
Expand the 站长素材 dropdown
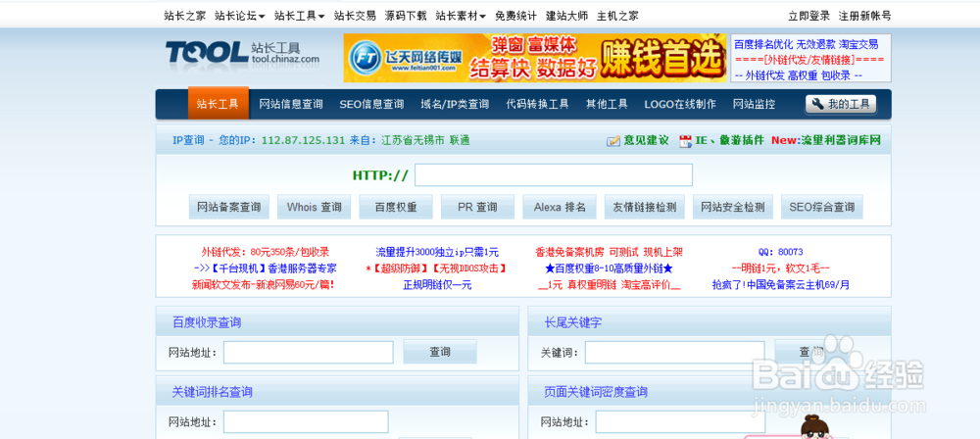tap(461, 17)
